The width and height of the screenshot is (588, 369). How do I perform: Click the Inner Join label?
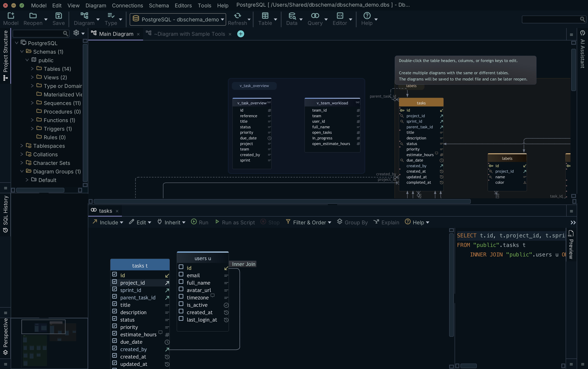(x=243, y=264)
